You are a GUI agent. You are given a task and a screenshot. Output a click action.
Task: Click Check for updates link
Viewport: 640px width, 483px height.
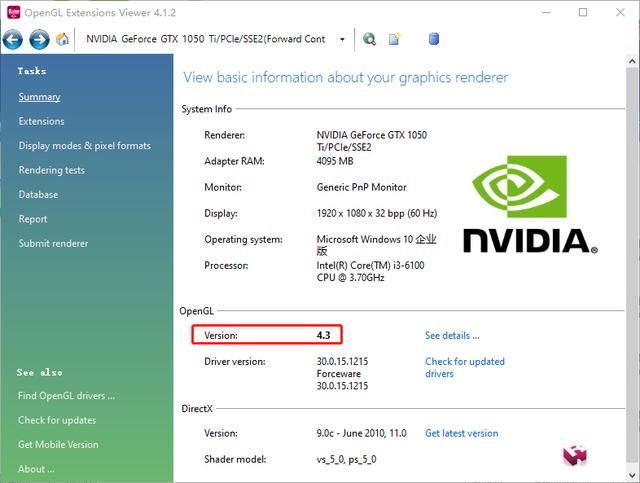57,420
